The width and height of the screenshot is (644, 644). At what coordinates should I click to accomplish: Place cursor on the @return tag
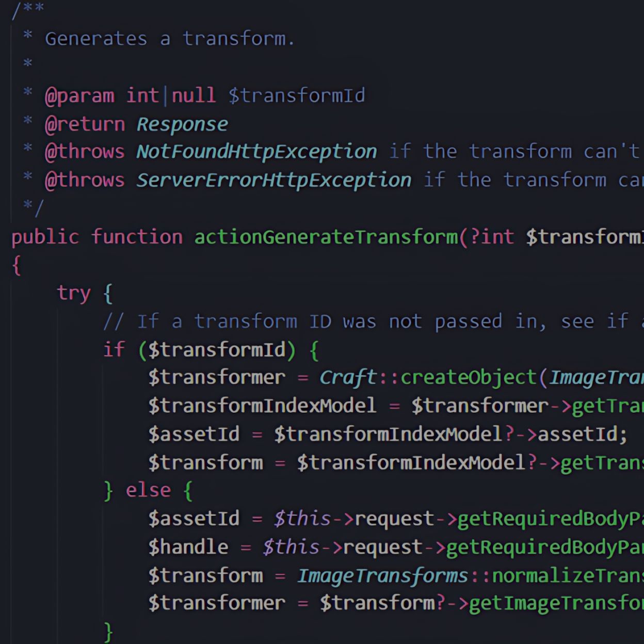[85, 124]
